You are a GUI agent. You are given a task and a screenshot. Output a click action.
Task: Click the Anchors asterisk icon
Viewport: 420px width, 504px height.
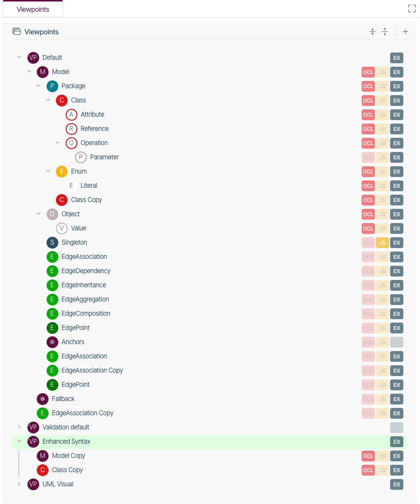click(52, 342)
